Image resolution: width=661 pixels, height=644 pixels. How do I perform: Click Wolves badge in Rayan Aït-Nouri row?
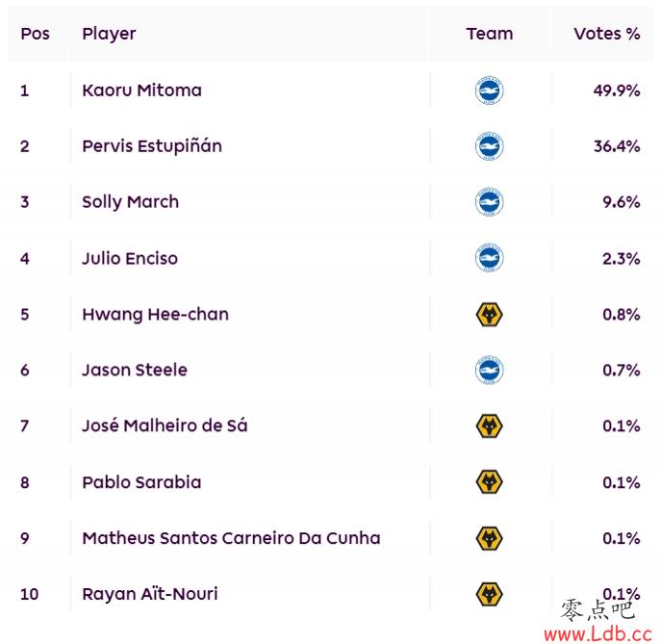pos(489,594)
